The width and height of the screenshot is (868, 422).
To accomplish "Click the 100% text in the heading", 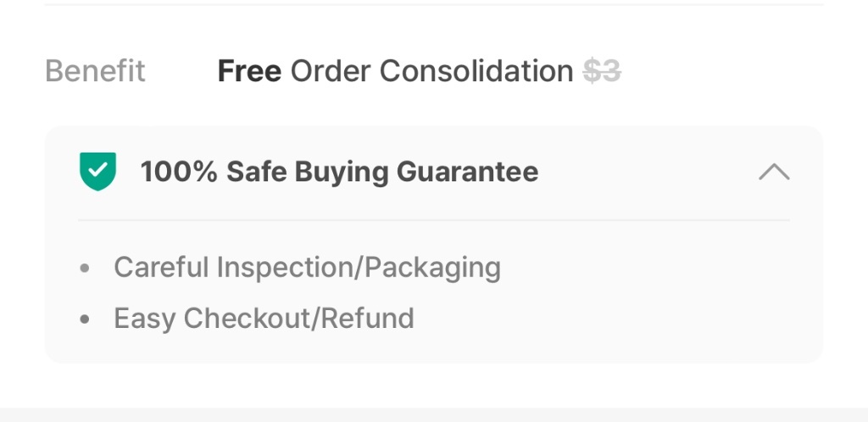I will (179, 171).
